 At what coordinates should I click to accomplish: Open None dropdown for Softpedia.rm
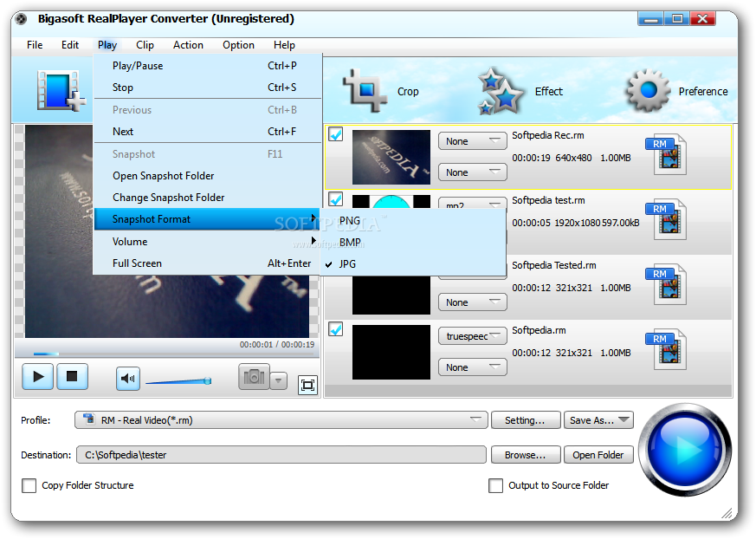coord(473,367)
